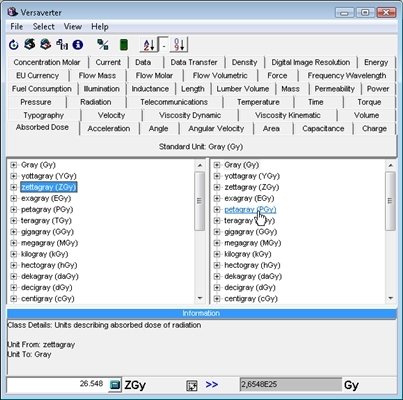Click the globe icon with dollar sign
The height and width of the screenshot is (400, 403).
[30, 44]
